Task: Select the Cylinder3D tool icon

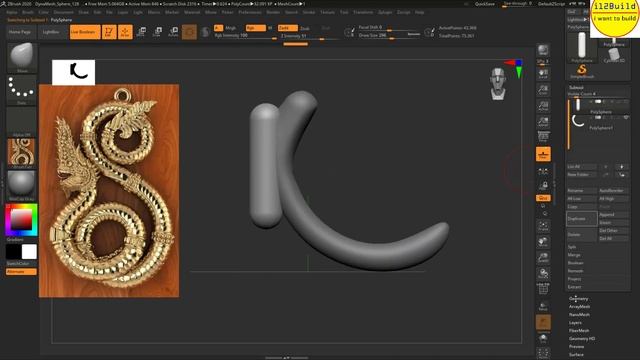Action: click(614, 55)
